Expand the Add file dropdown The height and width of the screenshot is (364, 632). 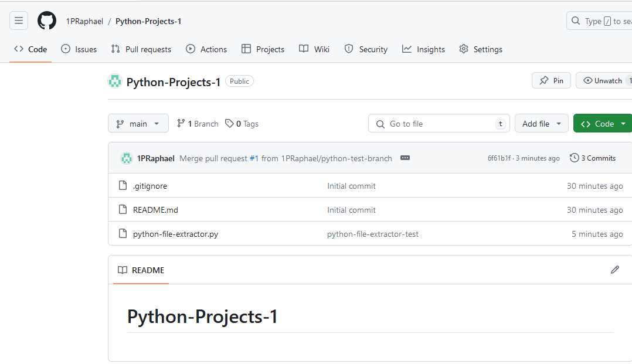[541, 124]
